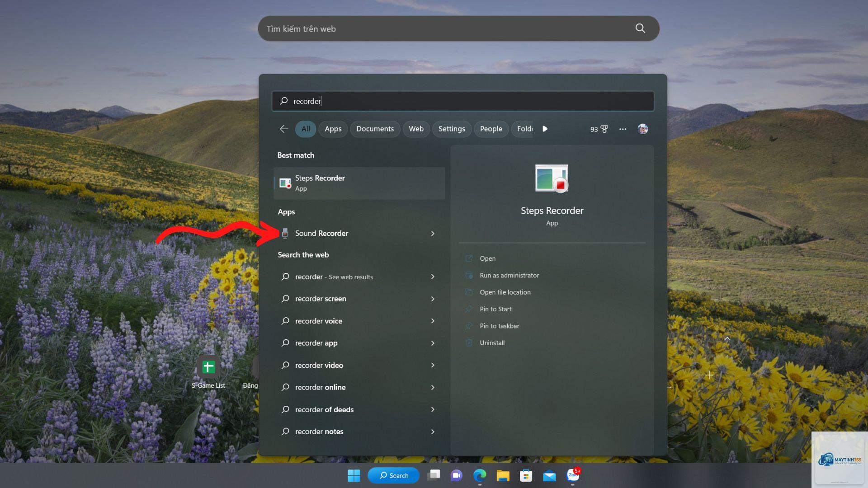868x488 pixels.
Task: Expand Sound Recorder details chevron
Action: pos(433,234)
